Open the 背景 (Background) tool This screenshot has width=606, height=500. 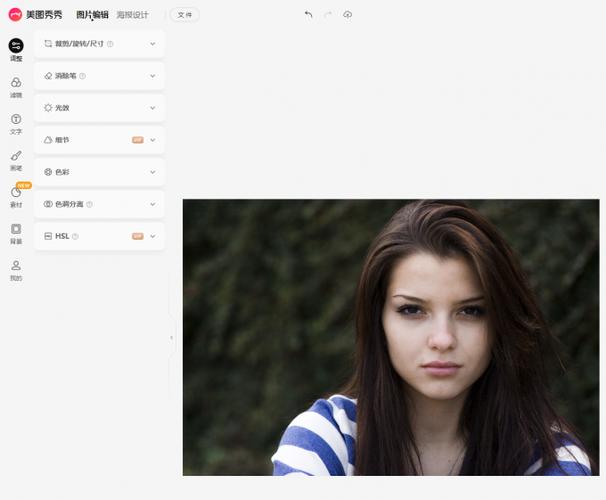(16, 230)
